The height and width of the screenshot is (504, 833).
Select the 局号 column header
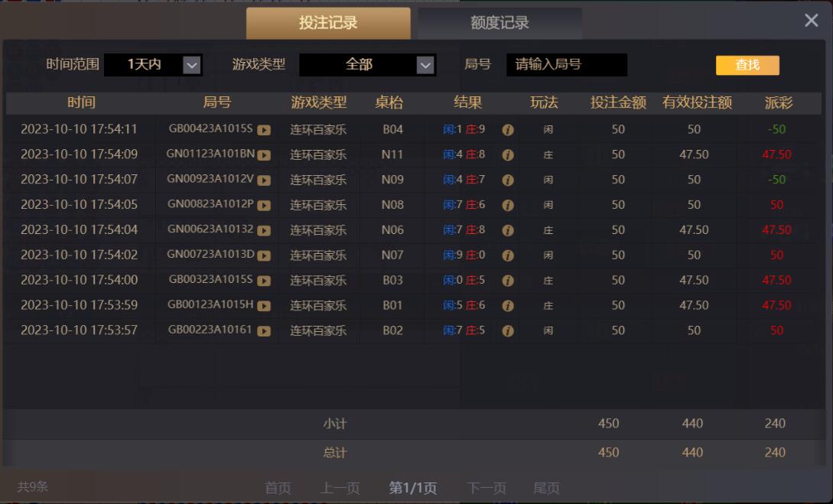[x=217, y=102]
